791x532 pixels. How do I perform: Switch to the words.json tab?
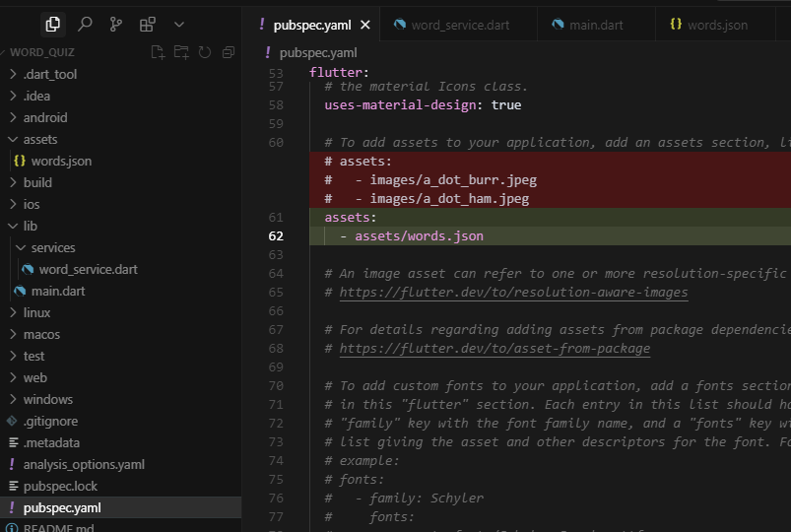715,25
